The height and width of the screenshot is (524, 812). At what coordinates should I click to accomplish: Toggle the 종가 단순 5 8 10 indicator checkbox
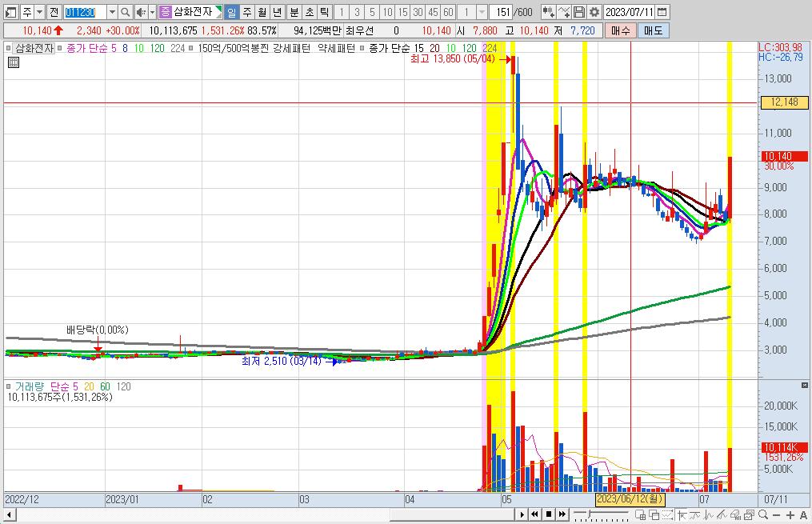(59, 48)
